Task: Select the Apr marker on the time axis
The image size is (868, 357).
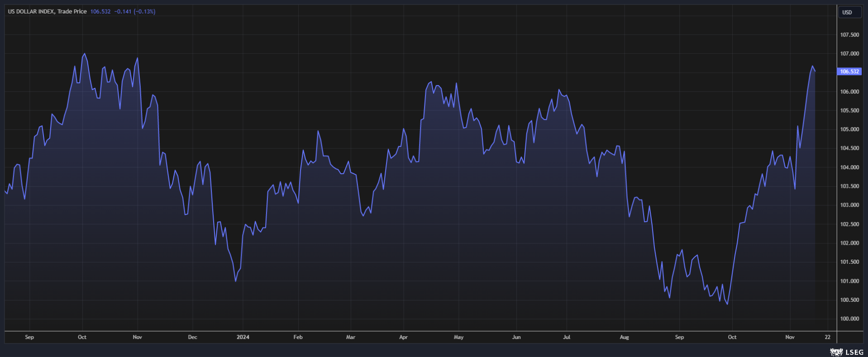Action: click(403, 337)
